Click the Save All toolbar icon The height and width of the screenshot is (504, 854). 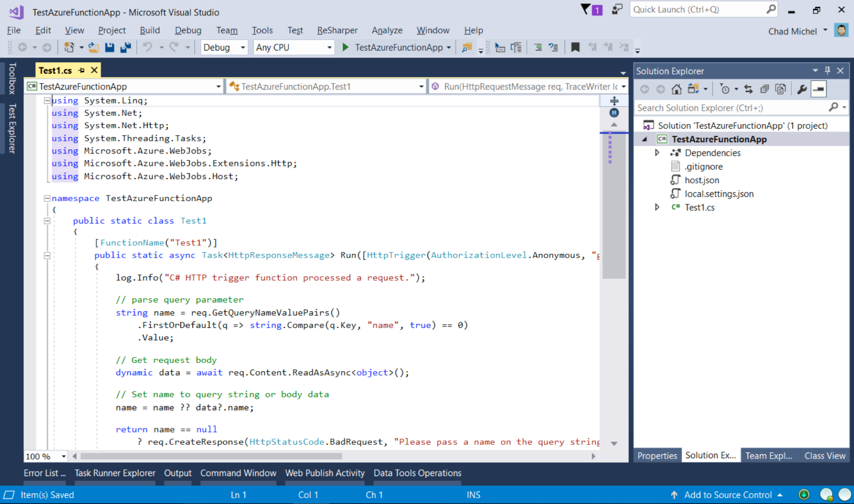coord(126,47)
